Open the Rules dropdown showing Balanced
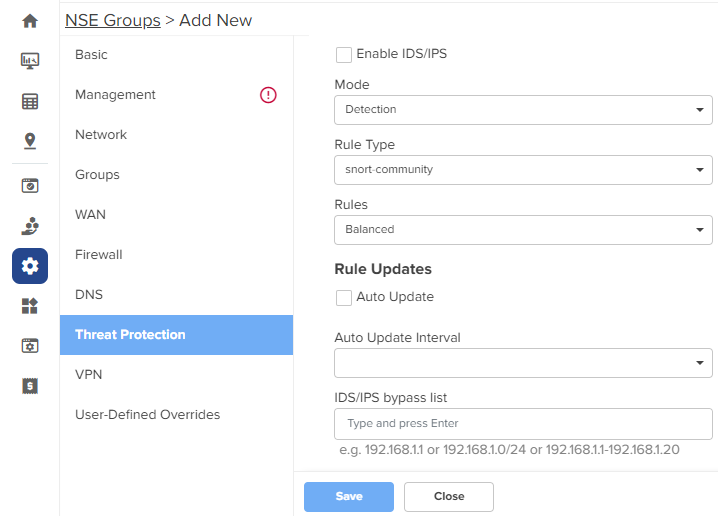 (x=523, y=230)
